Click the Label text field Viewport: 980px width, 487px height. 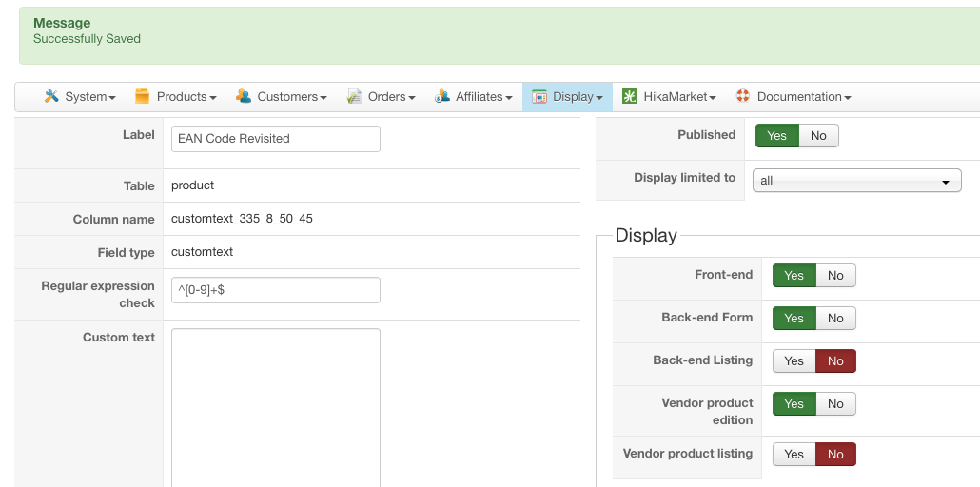[275, 139]
